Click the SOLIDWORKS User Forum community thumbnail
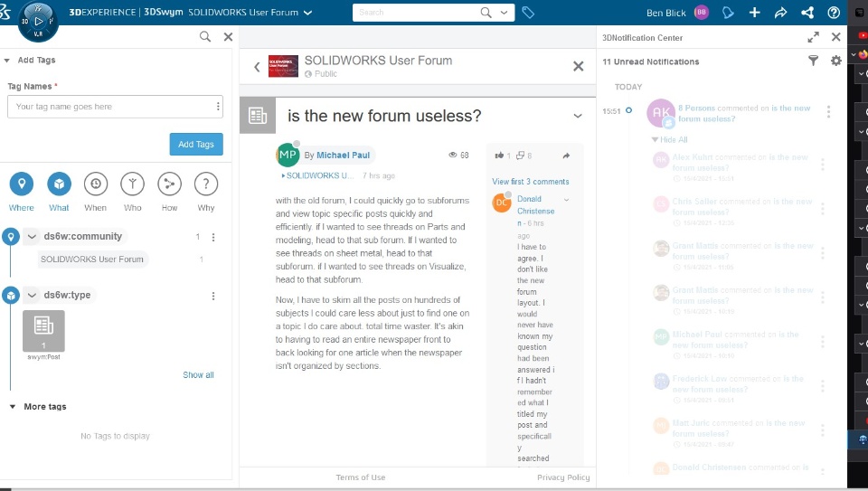Viewport: 868px width, 491px height. [x=283, y=66]
